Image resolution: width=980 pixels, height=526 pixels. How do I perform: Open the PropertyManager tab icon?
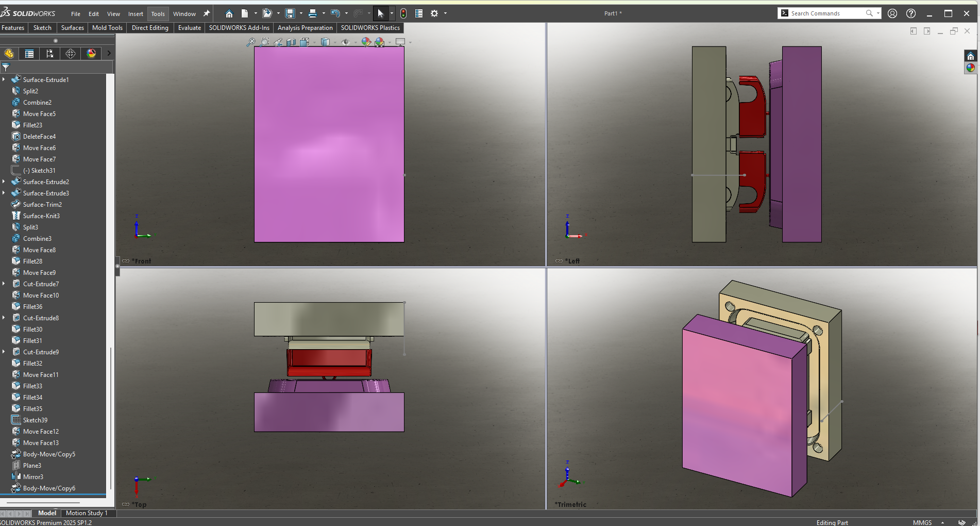[x=29, y=54]
